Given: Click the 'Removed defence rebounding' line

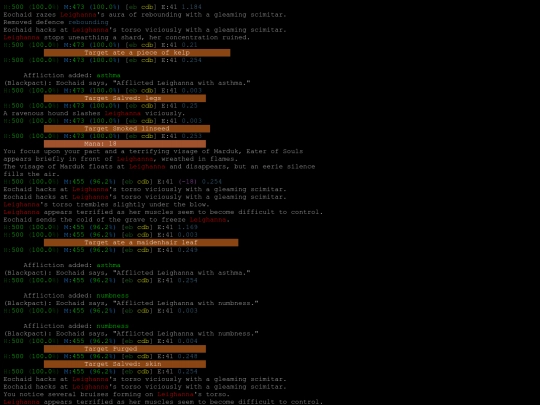Looking at the screenshot, I should click(56, 22).
